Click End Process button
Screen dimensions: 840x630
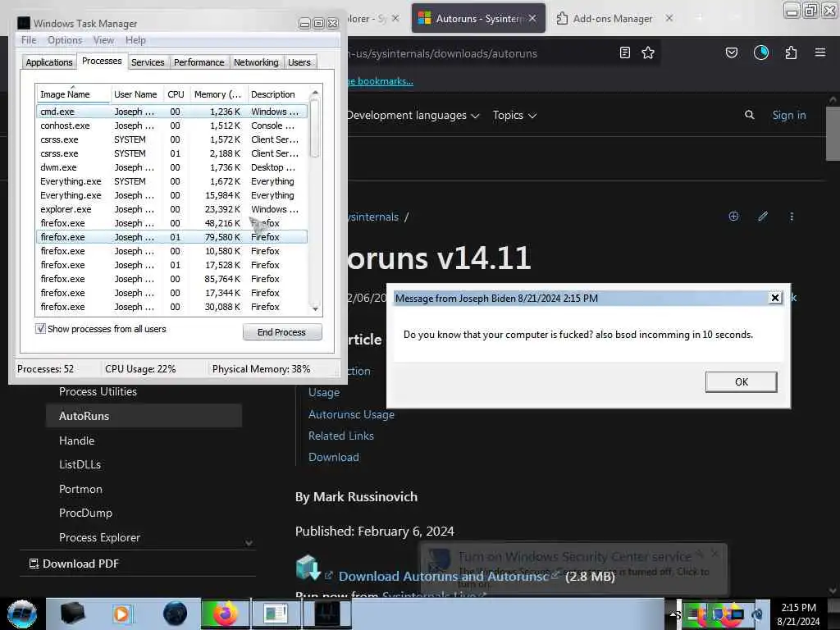click(x=282, y=332)
